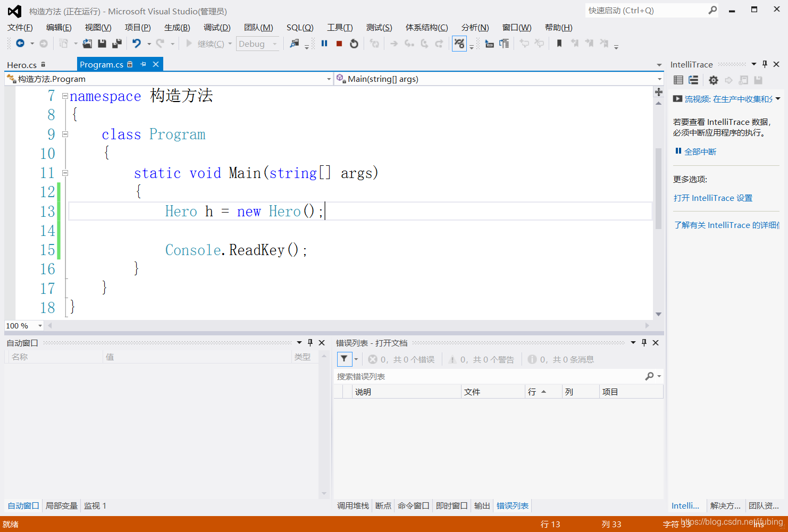
Task: Switch to the 局部变量 tab
Action: point(62,506)
